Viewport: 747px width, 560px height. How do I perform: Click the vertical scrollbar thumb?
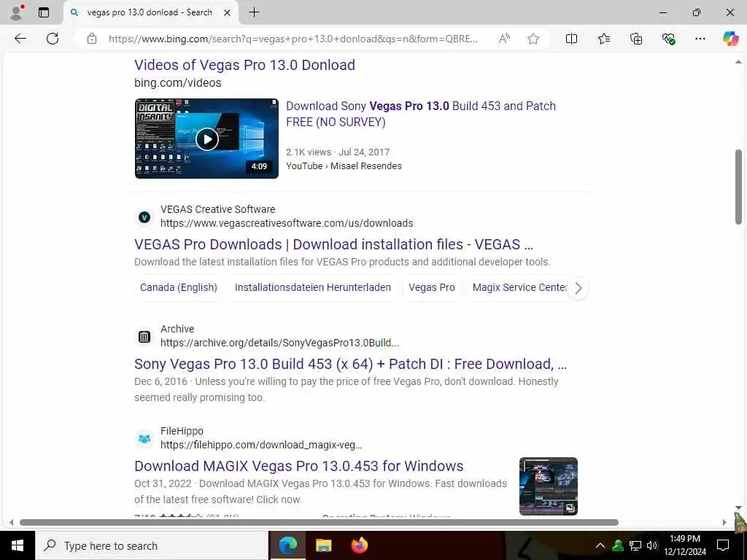(738, 187)
